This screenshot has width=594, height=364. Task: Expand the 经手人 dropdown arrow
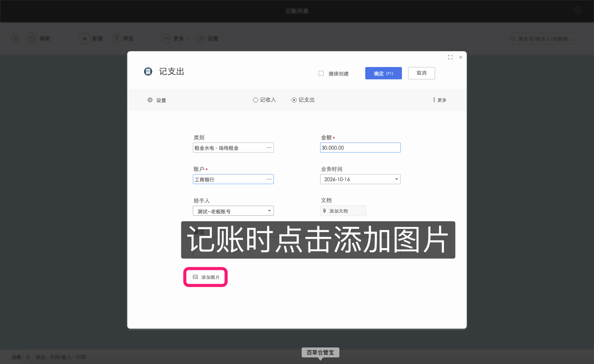pos(269,211)
